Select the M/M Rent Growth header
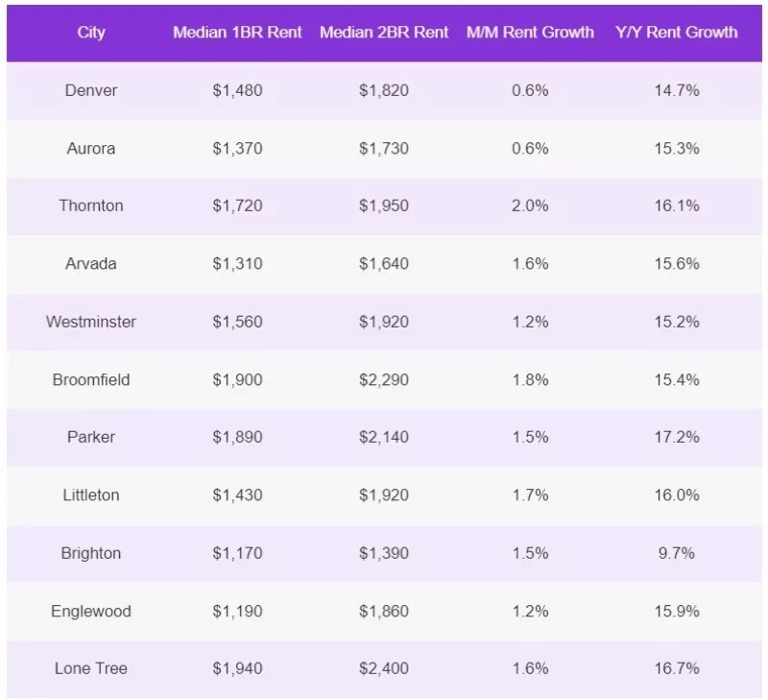Image resolution: width=768 pixels, height=700 pixels. point(530,32)
